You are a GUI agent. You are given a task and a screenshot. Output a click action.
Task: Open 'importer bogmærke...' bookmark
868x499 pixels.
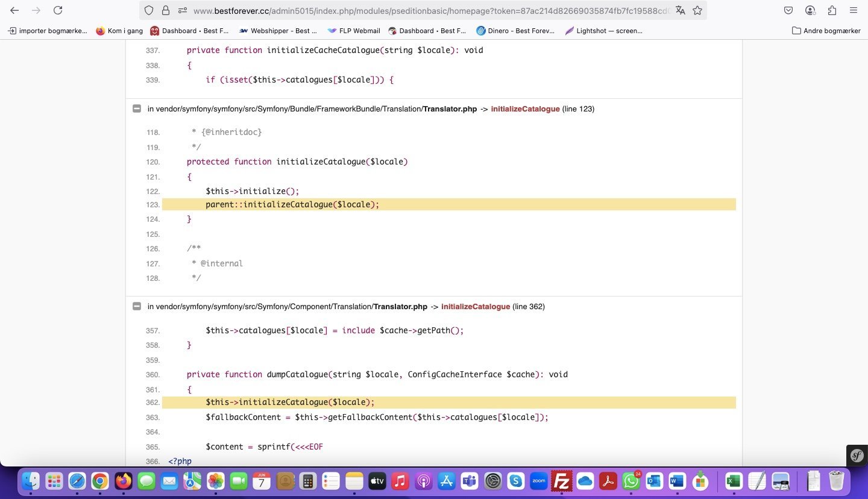[48, 31]
